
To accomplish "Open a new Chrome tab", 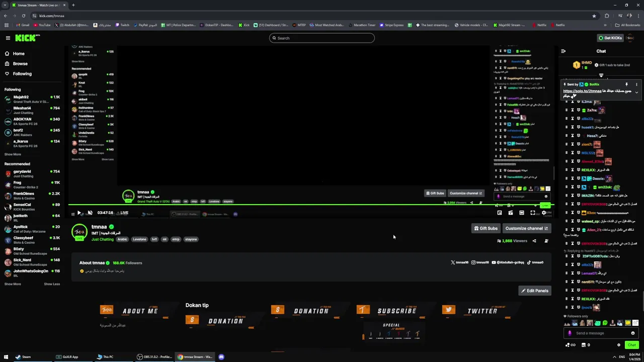I will 73,5.
